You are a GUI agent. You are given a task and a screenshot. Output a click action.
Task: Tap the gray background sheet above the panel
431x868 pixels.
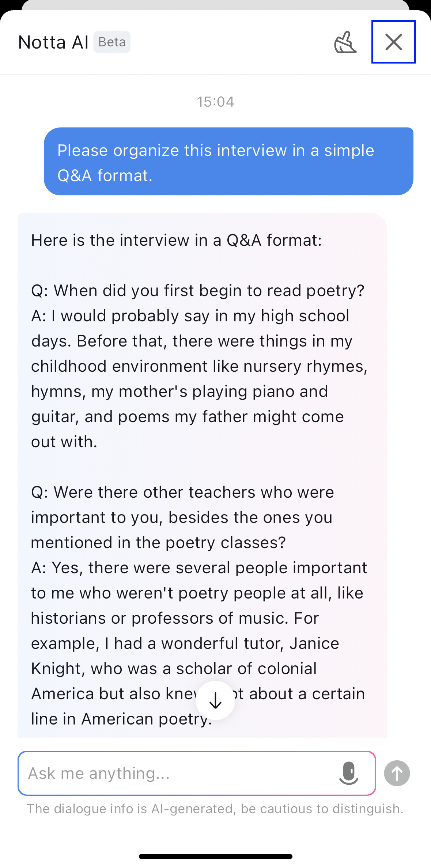coord(215,4)
